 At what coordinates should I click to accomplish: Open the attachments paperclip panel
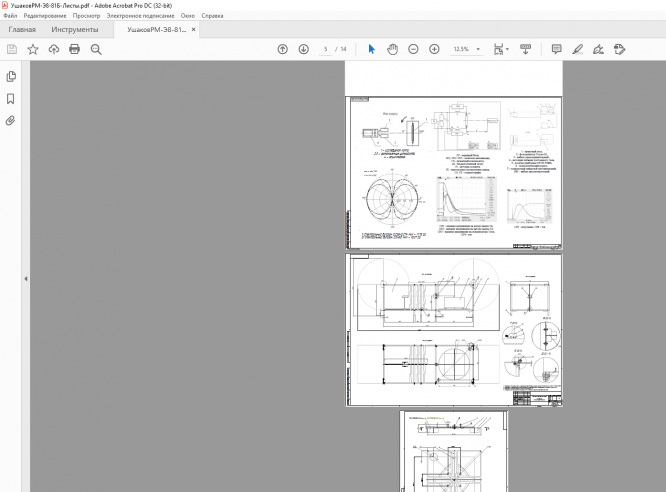coord(11,120)
